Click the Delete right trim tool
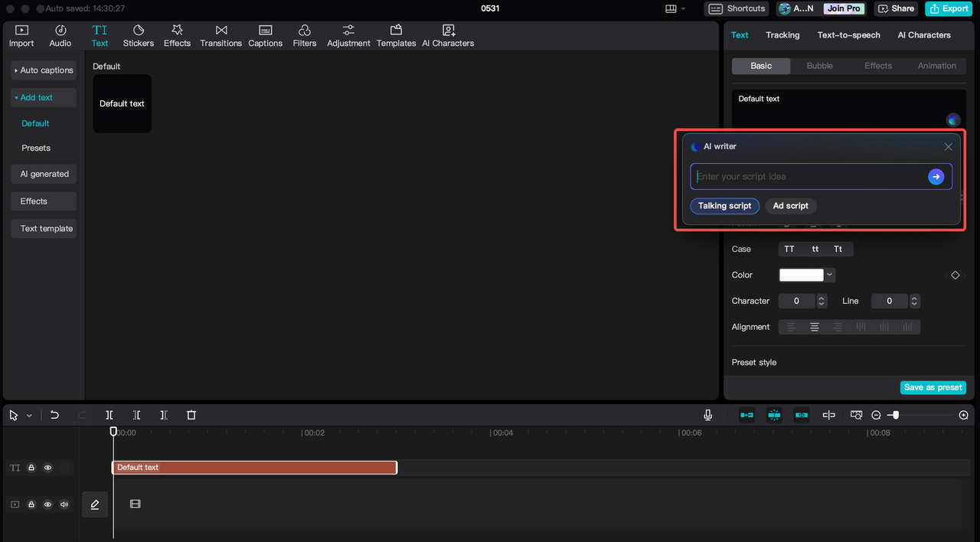This screenshot has height=542, width=980. [x=164, y=415]
